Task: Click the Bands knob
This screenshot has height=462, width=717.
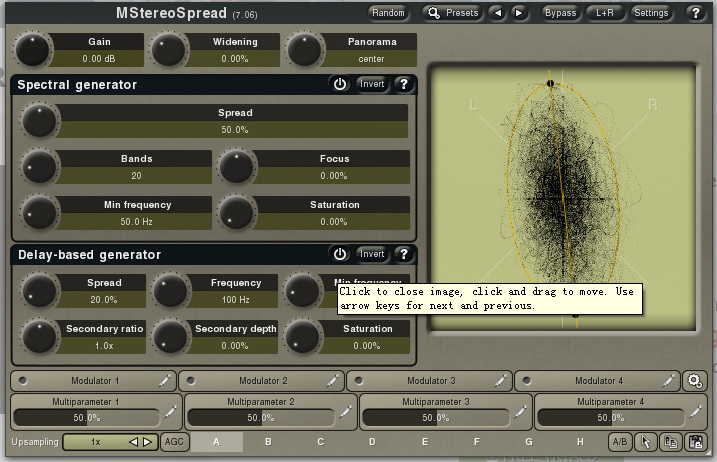Action: tap(40, 167)
